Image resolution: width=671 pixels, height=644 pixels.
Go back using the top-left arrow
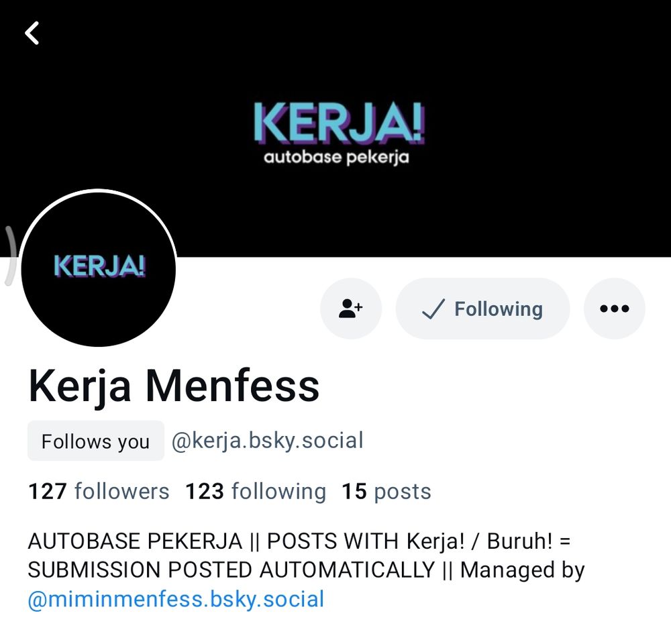[32, 33]
